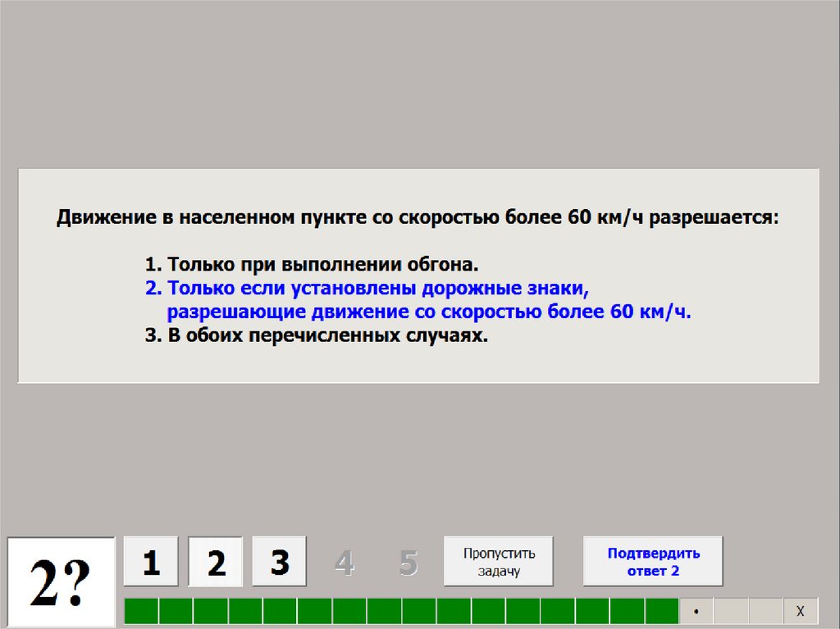Click the empty cell right after the dot

click(x=731, y=612)
